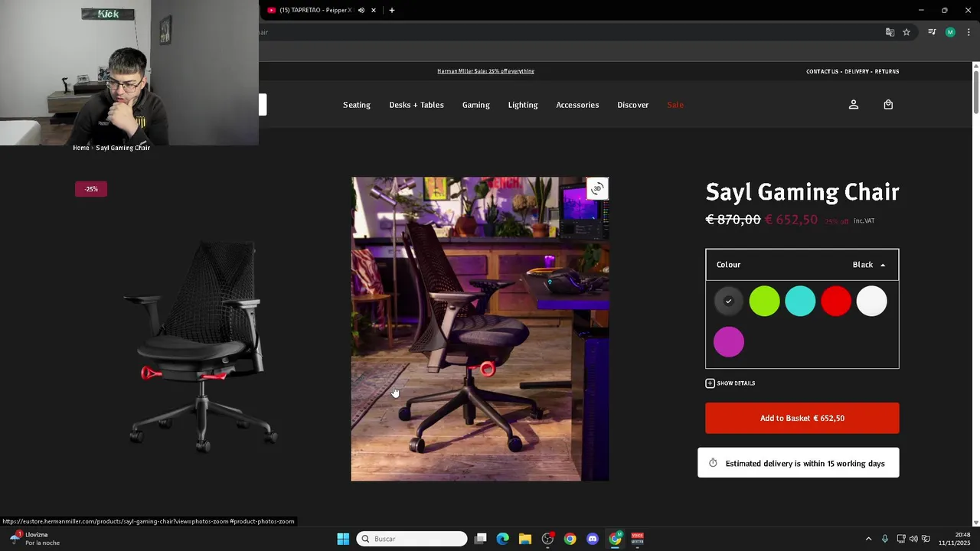Choose the turquoise colour swatch

(800, 302)
